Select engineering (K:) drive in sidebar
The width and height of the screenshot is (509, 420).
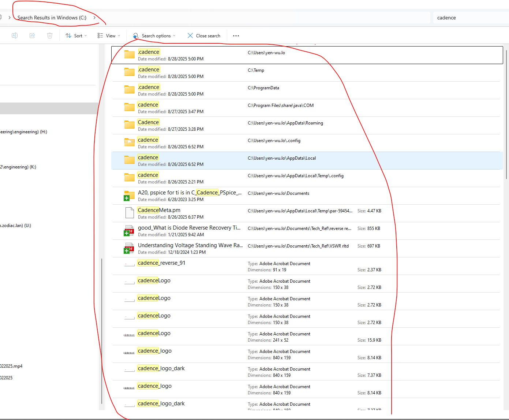pyautogui.click(x=18, y=167)
